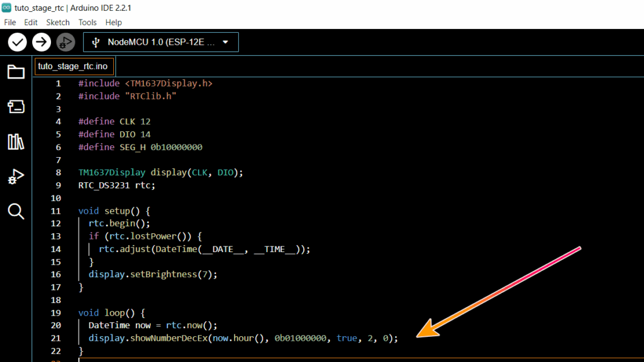Click 'DateTime now = rtc.now();' line
The height and width of the screenshot is (362, 644).
[153, 326]
